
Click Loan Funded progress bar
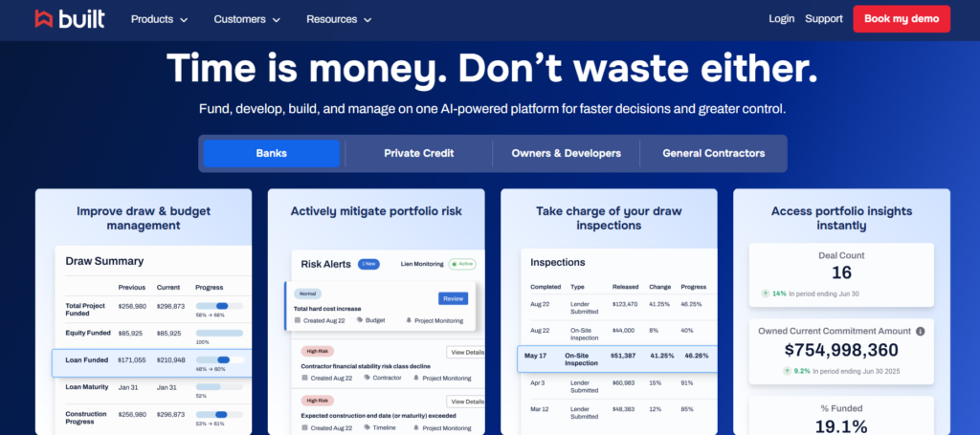[x=219, y=360]
